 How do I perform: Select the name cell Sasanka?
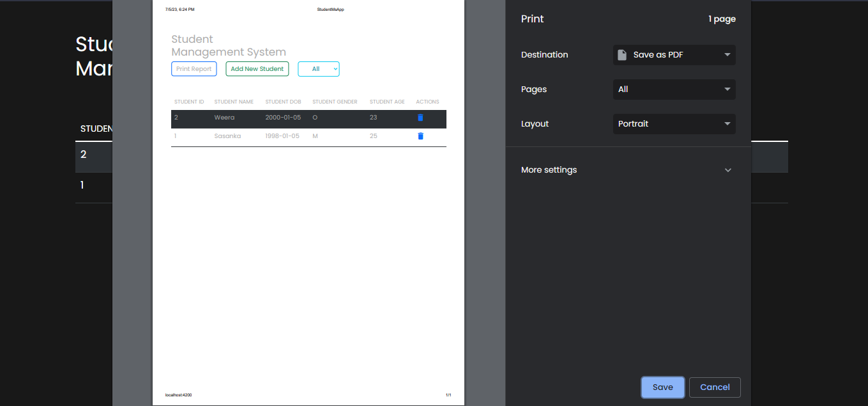tap(227, 136)
